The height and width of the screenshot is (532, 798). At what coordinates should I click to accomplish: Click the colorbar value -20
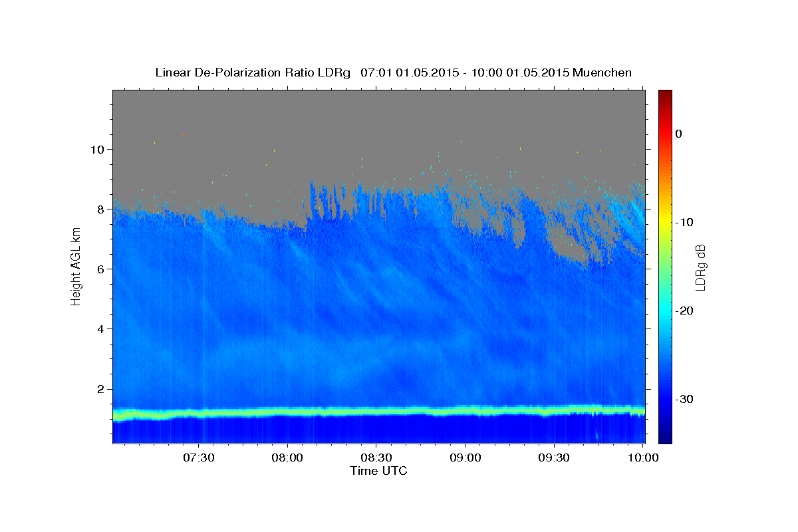tap(684, 311)
